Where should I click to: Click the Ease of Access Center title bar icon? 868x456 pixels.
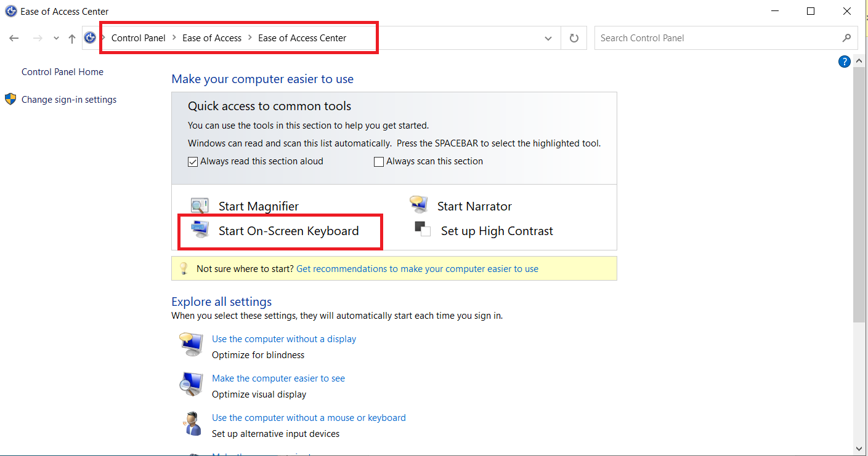(10, 11)
